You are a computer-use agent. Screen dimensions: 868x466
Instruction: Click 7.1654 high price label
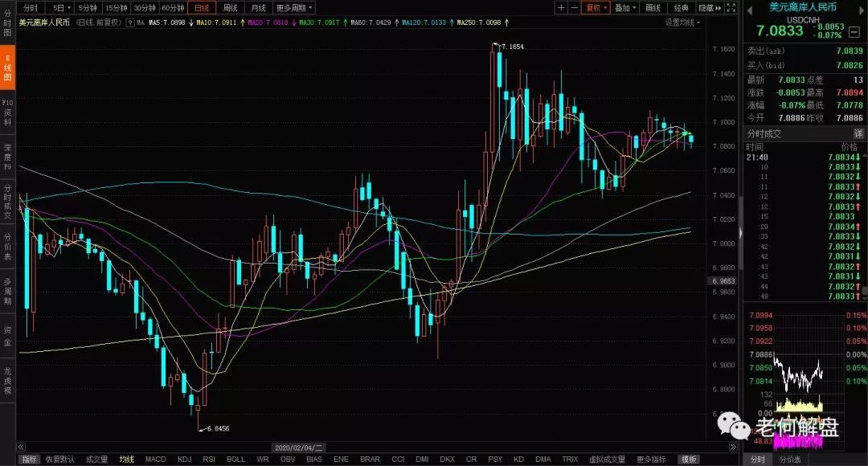(x=513, y=47)
